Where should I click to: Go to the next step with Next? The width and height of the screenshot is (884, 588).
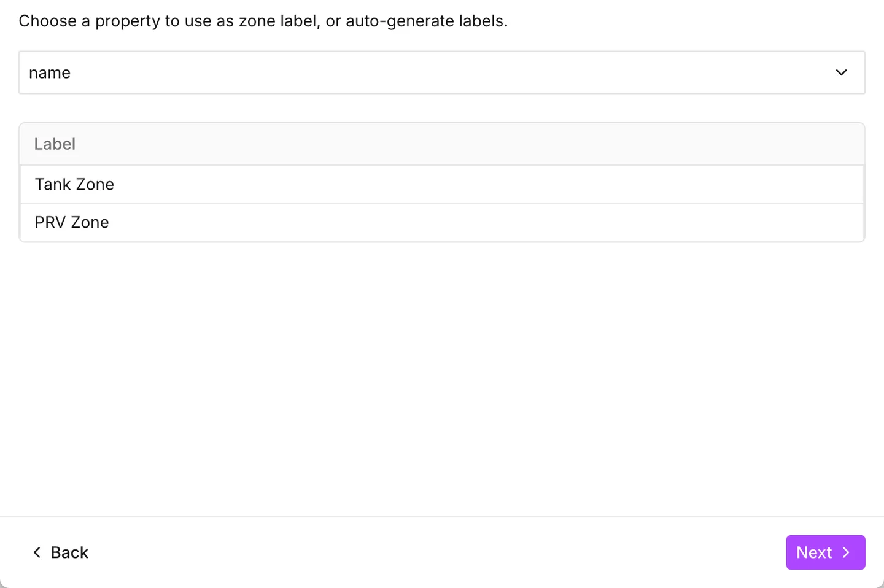(825, 552)
